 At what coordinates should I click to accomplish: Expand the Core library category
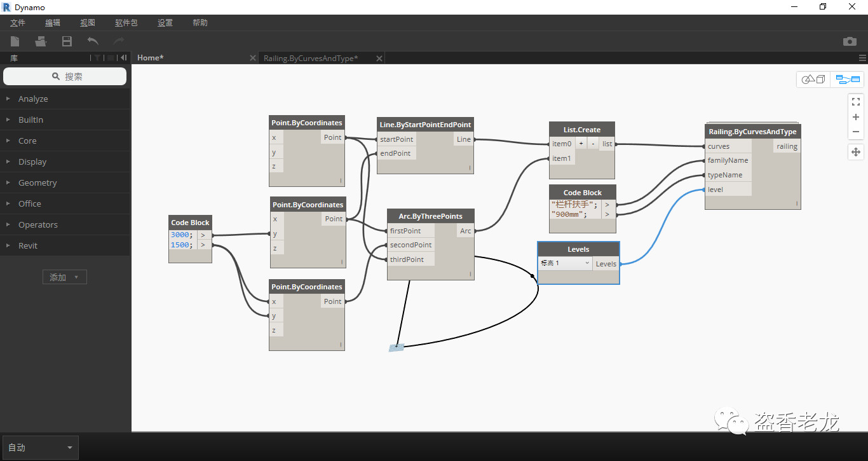[65, 141]
